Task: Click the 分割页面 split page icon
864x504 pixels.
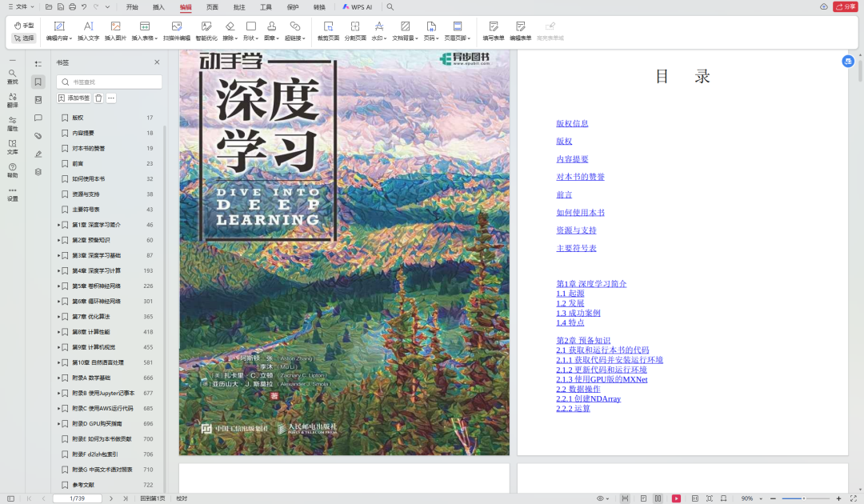Action: (x=355, y=31)
